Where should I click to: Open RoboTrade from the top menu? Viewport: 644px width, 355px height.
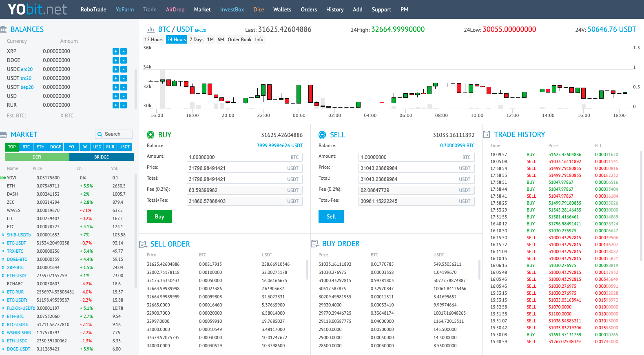[x=93, y=9]
